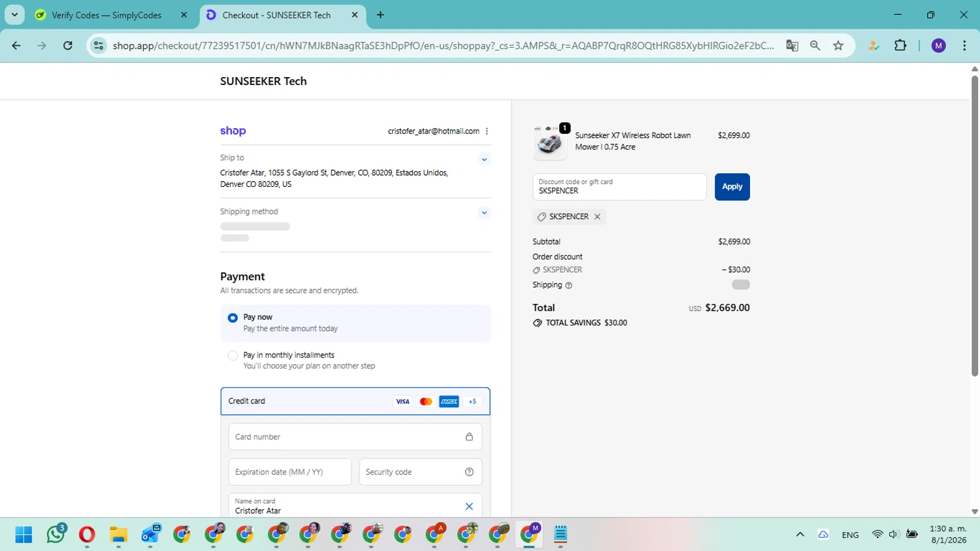Image resolution: width=980 pixels, height=551 pixels.
Task: Apply the discount code
Action: tap(732, 187)
